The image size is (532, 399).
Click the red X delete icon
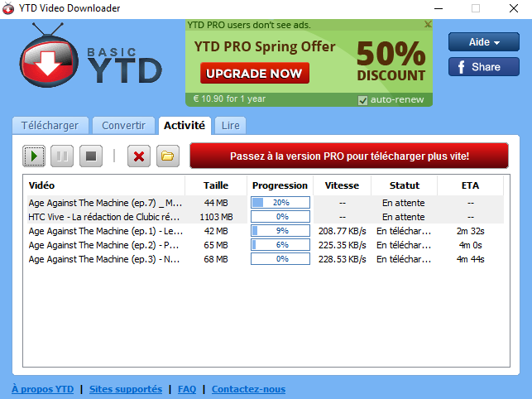click(x=139, y=156)
